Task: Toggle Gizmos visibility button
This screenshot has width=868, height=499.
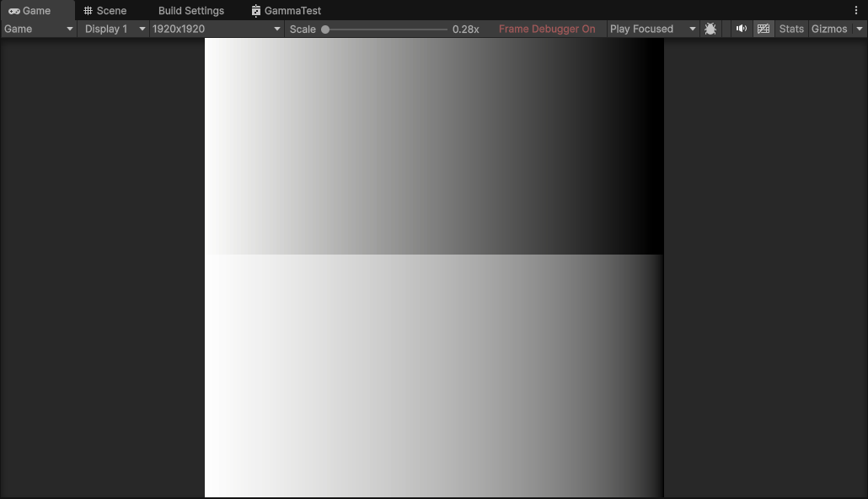Action: point(829,29)
